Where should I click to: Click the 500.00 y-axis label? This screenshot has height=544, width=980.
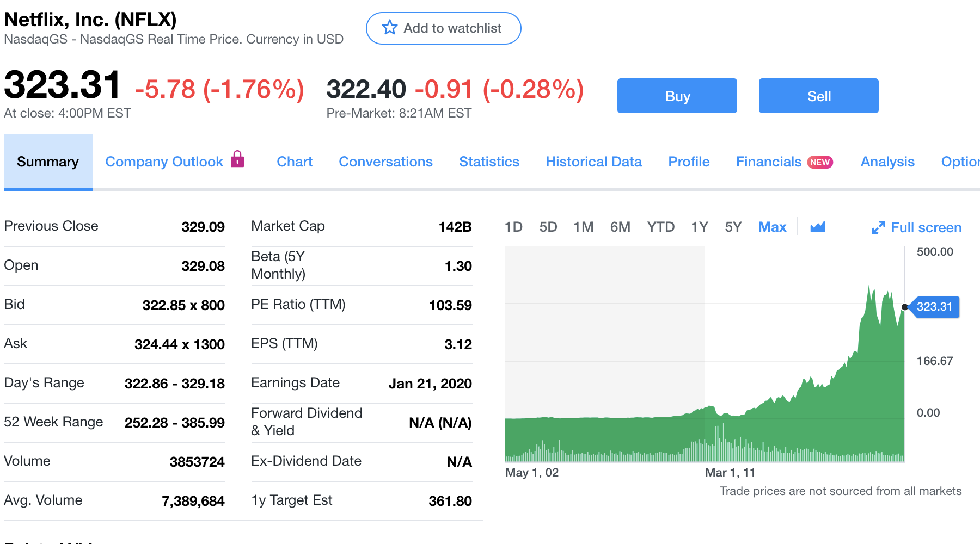[935, 252]
